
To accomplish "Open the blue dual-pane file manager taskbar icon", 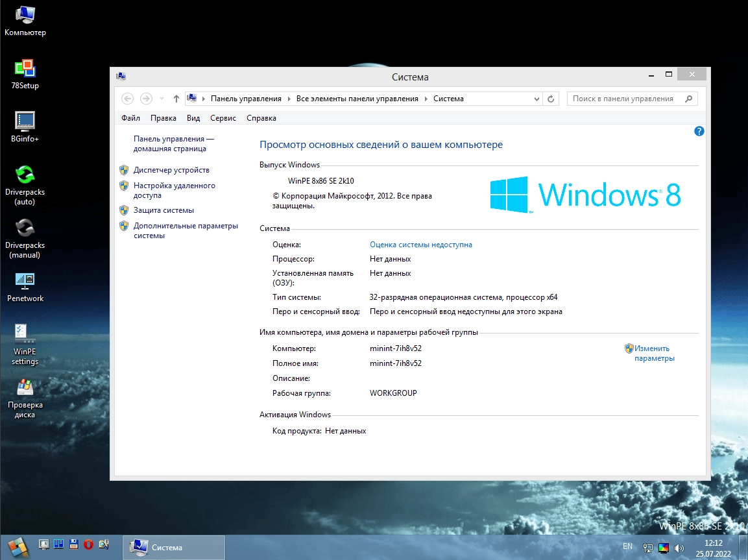I will [58, 544].
